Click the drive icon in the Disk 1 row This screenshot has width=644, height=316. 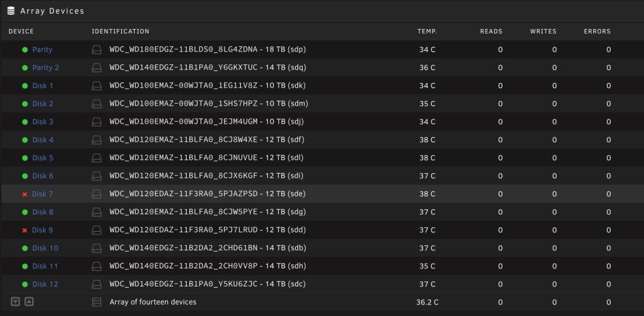point(97,86)
